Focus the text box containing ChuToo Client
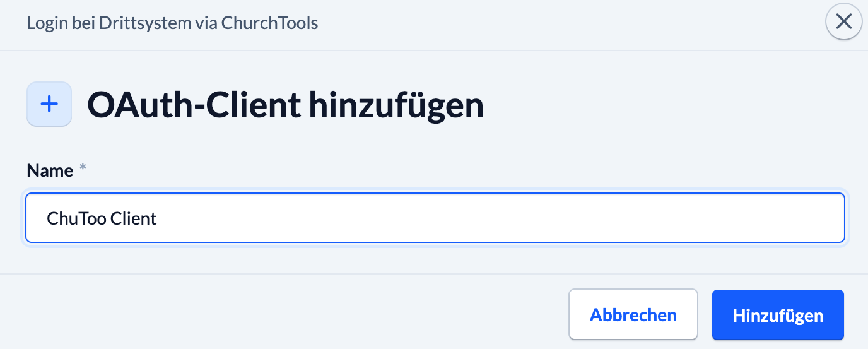868x349 pixels. tap(435, 218)
